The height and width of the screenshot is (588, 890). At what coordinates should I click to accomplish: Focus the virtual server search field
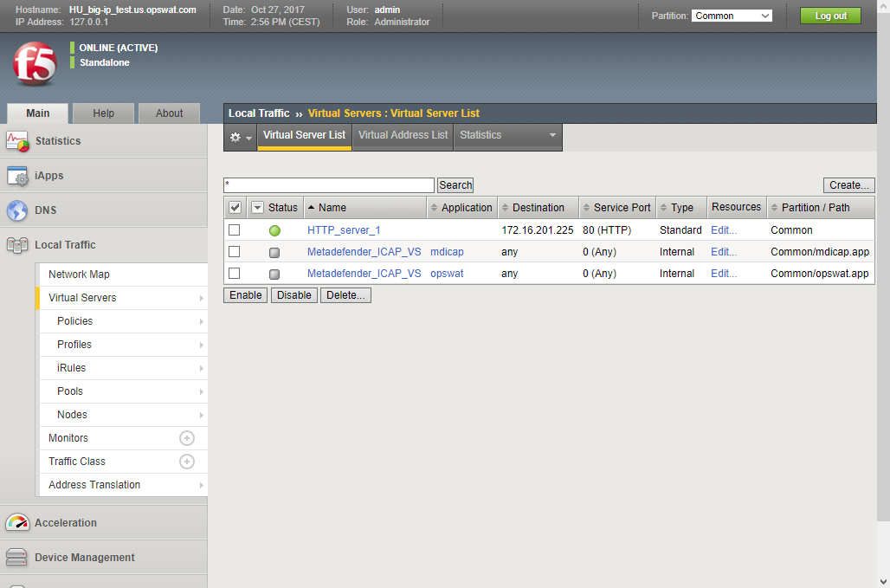pos(329,185)
